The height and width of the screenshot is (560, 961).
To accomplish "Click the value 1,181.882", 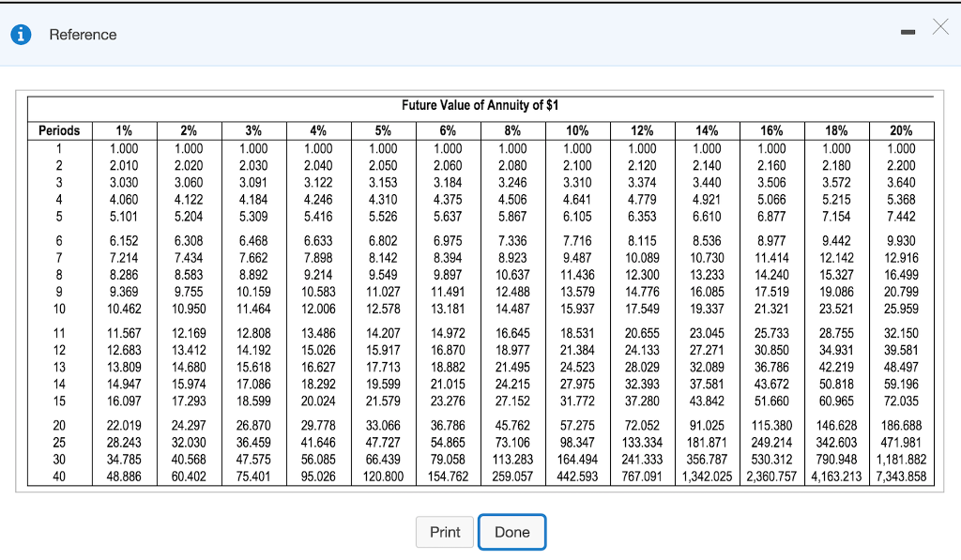I will (x=901, y=459).
